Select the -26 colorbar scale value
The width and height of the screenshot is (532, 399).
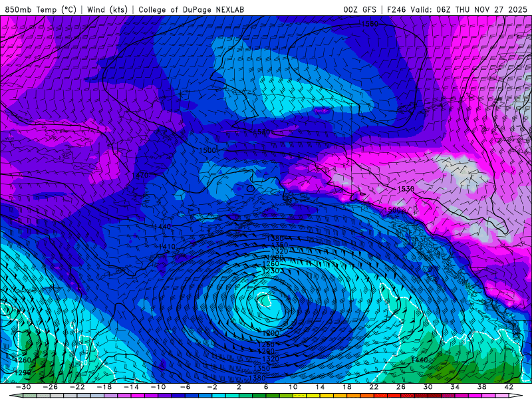click(50, 387)
